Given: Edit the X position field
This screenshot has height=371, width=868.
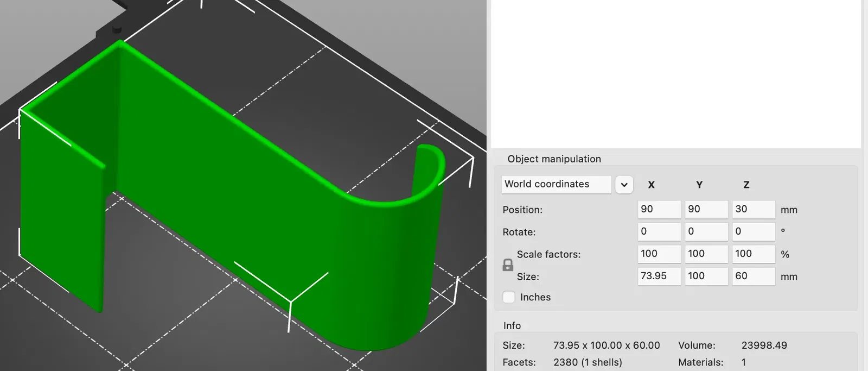Looking at the screenshot, I should [659, 209].
